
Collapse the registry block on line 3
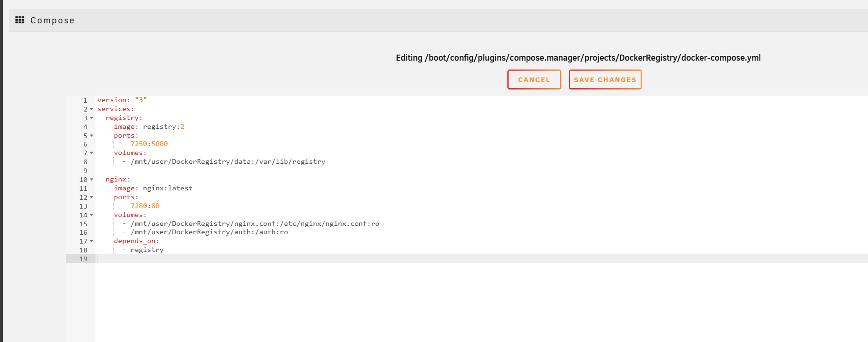pyautogui.click(x=92, y=118)
